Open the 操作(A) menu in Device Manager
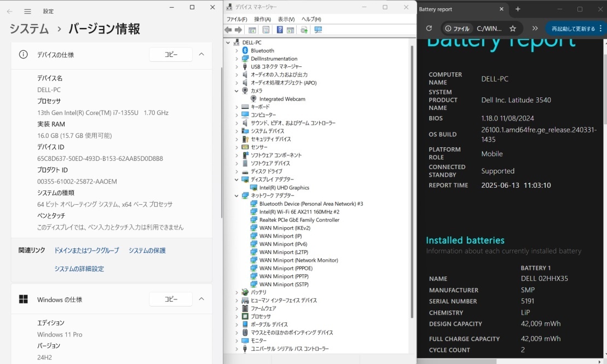 point(263,19)
